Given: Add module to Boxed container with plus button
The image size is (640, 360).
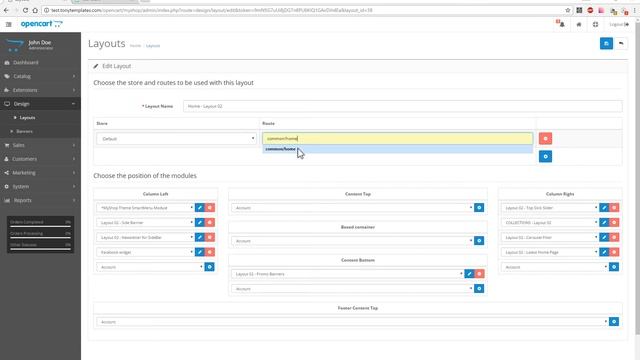Looking at the screenshot, I should click(x=479, y=241).
